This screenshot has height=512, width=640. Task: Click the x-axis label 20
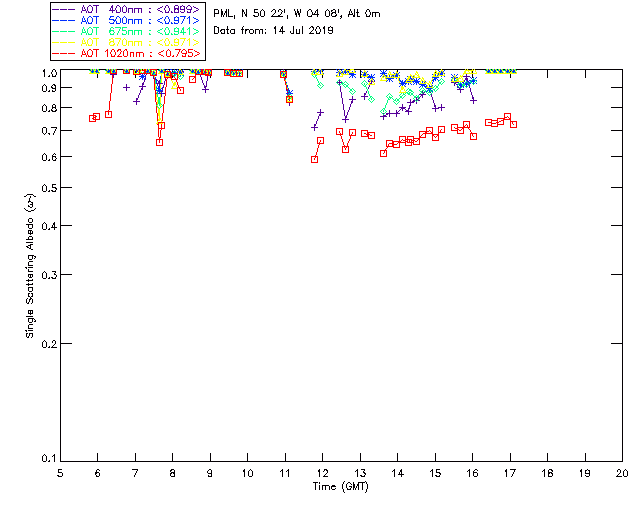coord(622,473)
